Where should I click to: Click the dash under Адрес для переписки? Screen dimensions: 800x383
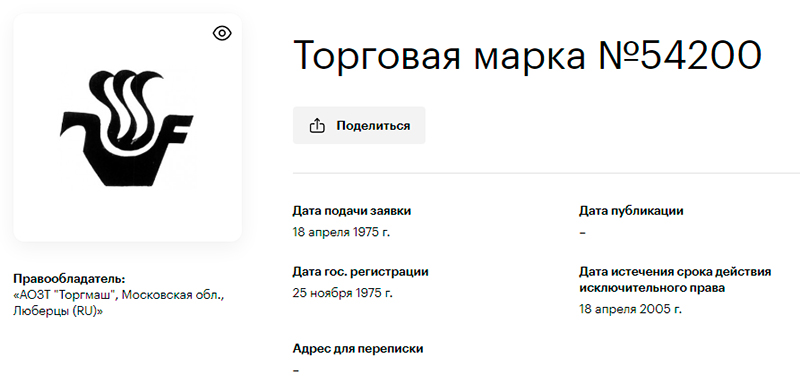click(296, 371)
